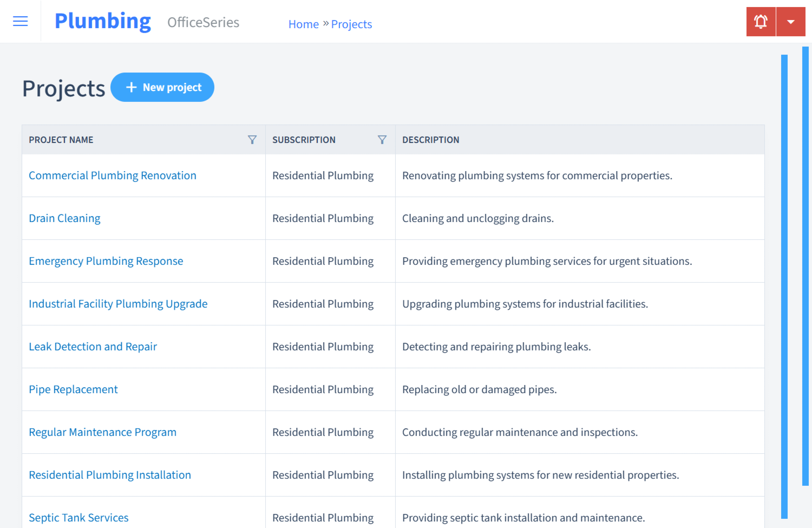
Task: Open the Septic Tank Services project
Action: [78, 518]
